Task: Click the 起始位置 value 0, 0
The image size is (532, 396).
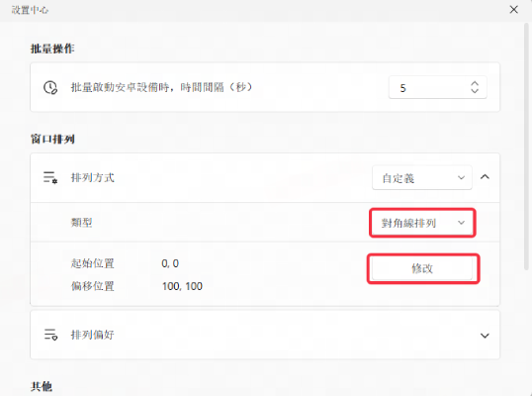Action: point(170,263)
